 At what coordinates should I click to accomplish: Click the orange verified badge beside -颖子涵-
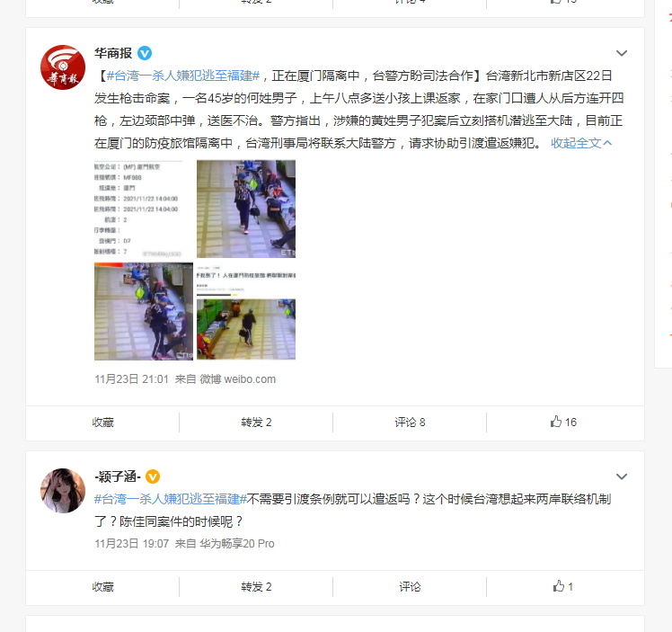tap(153, 476)
